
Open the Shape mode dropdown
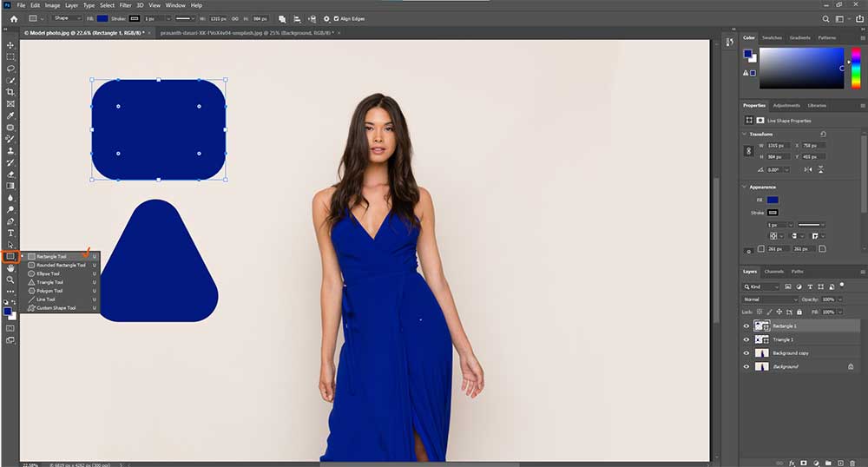coord(66,18)
